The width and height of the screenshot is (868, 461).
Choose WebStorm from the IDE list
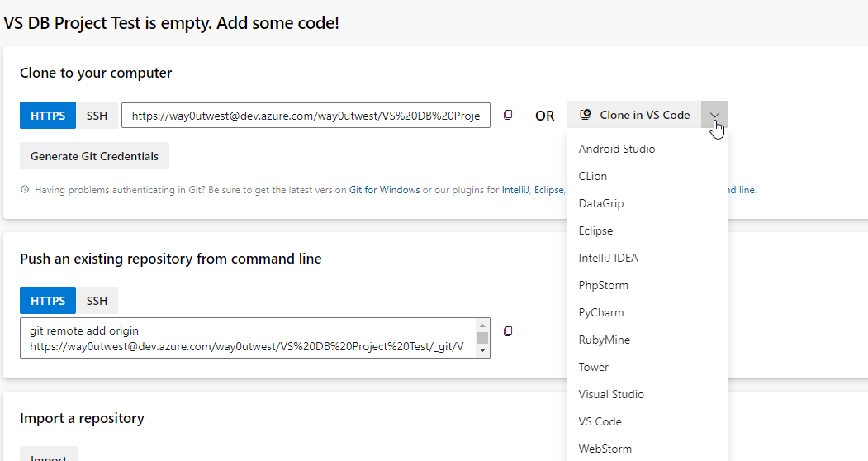point(647,449)
